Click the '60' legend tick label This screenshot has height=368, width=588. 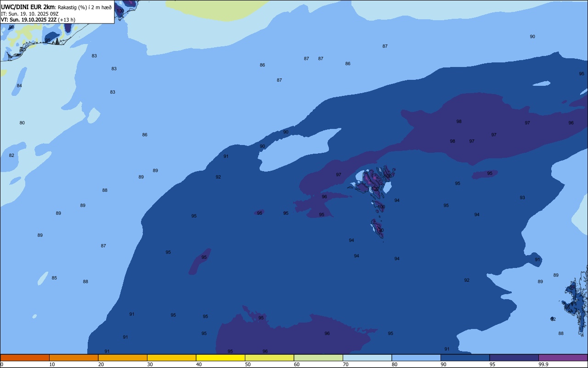(x=297, y=364)
